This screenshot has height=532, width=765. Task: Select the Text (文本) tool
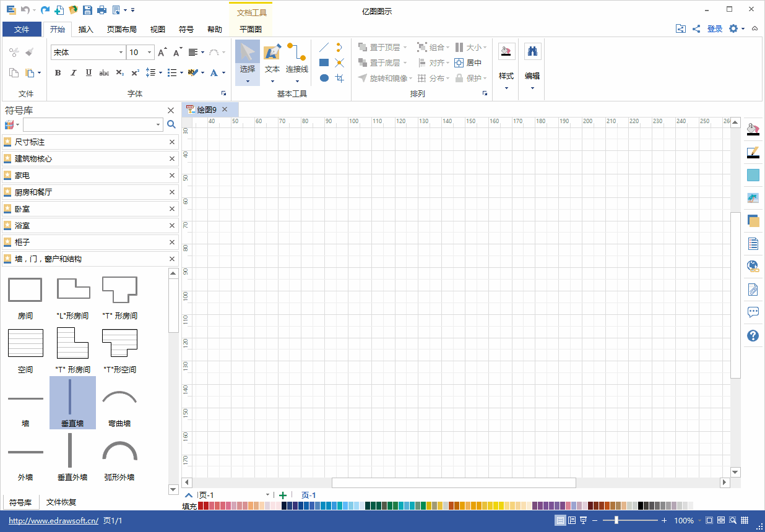click(272, 62)
